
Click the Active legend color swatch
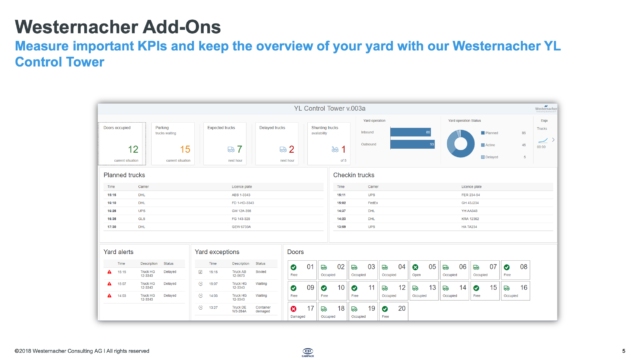[x=483, y=145]
